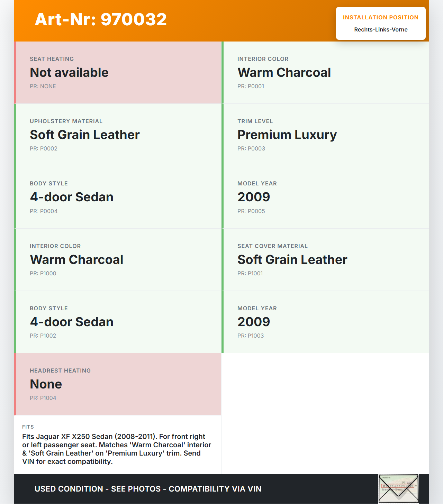This screenshot has width=443, height=504.
Task: Click the Upholstery Material card
Action: click(118, 135)
